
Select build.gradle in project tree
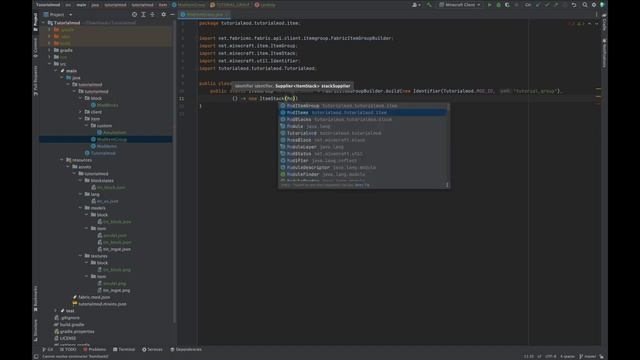[72, 324]
